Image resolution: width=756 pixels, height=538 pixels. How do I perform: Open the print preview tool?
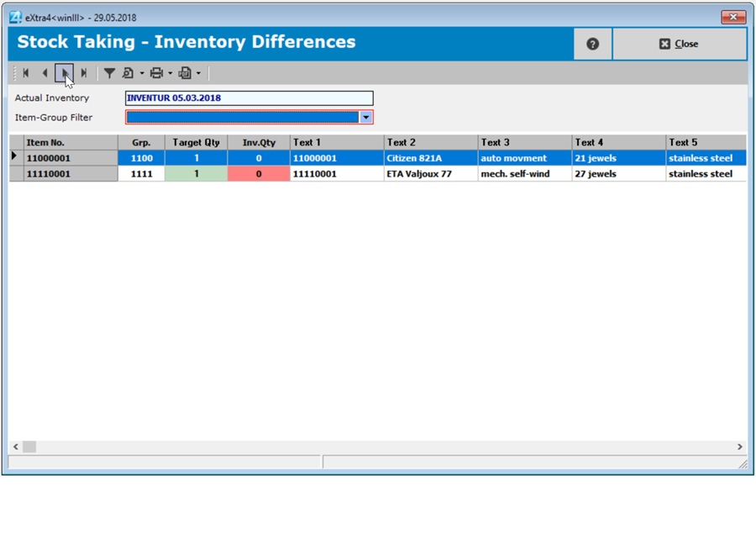(x=128, y=73)
